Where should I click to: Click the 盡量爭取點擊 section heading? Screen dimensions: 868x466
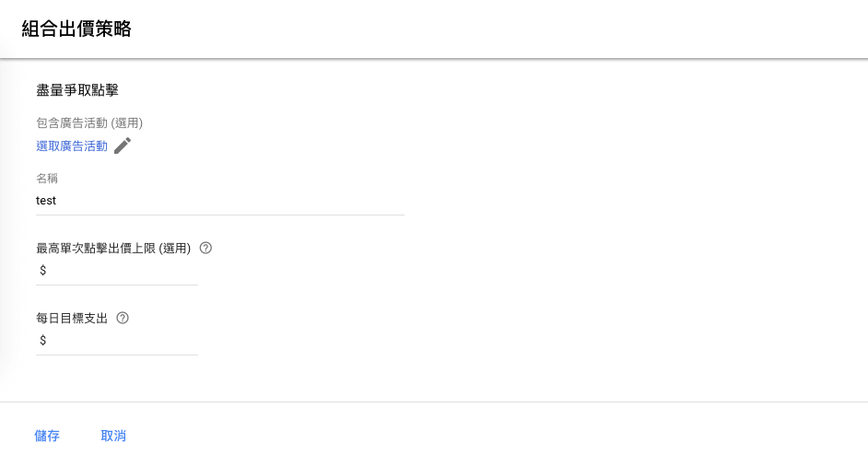[x=77, y=90]
